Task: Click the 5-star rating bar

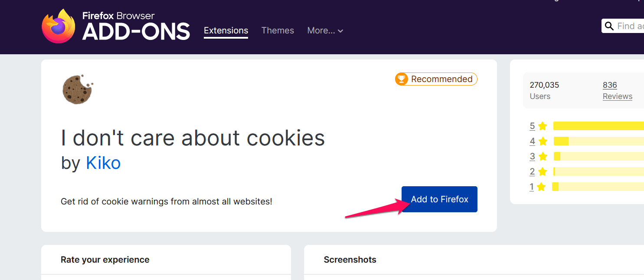Action: point(598,126)
